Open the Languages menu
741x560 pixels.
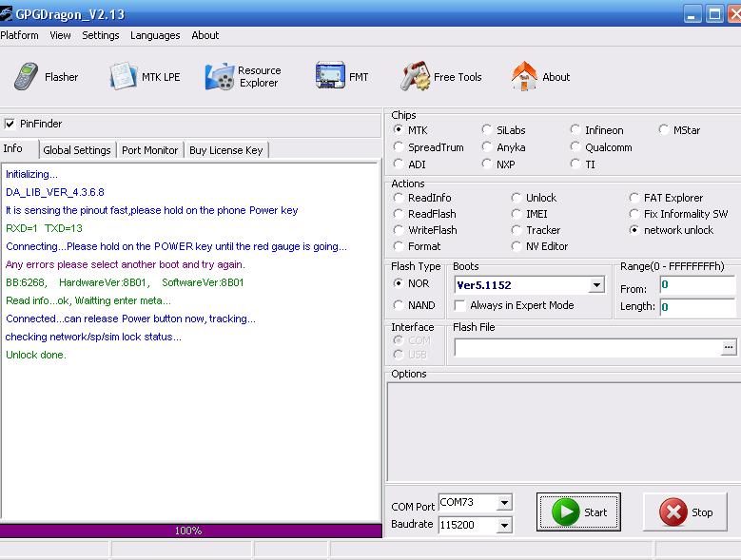pyautogui.click(x=155, y=35)
